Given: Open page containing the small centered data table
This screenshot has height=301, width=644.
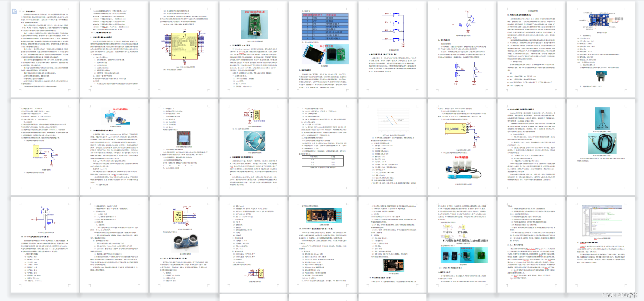Looking at the screenshot, I should click(323, 147).
